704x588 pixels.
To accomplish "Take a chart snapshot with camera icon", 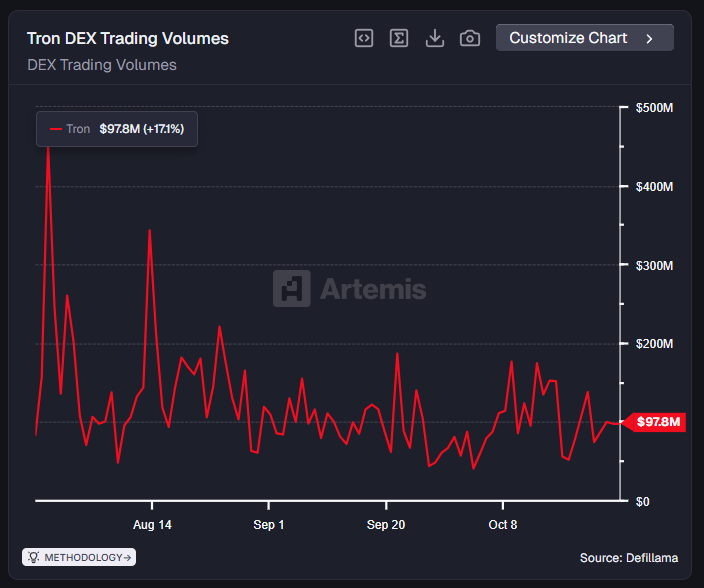I will coord(470,38).
